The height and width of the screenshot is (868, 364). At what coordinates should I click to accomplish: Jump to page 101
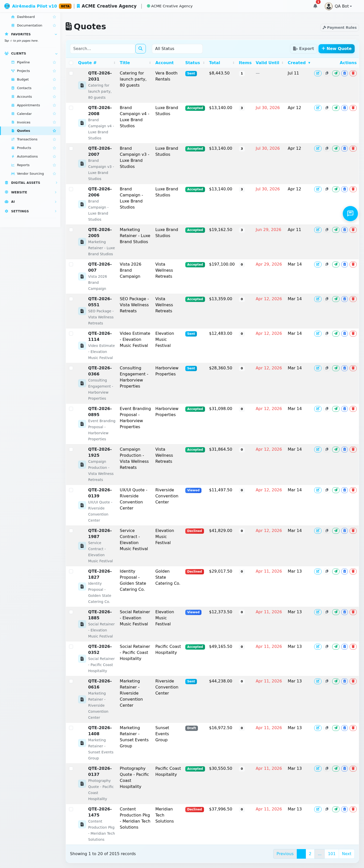tap(332, 854)
